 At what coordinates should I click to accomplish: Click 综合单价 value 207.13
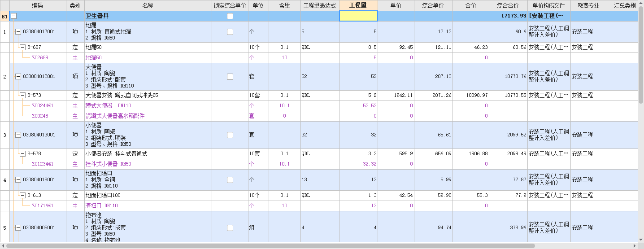tap(443, 77)
